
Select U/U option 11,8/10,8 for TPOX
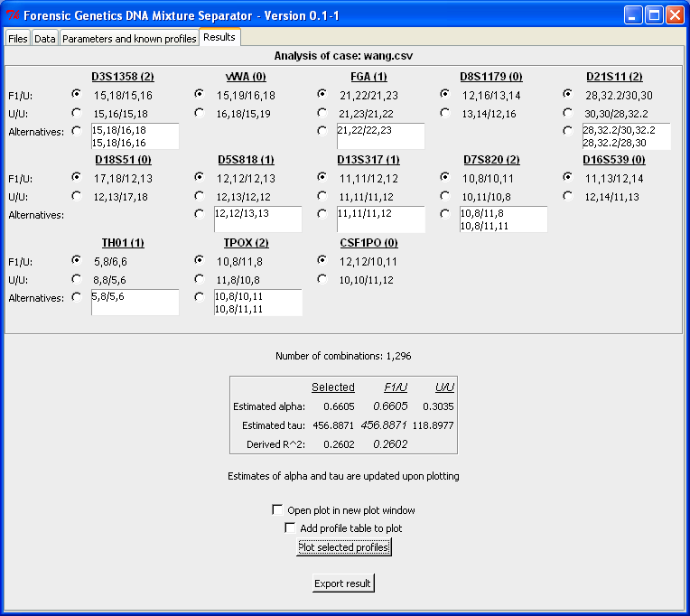click(x=200, y=279)
